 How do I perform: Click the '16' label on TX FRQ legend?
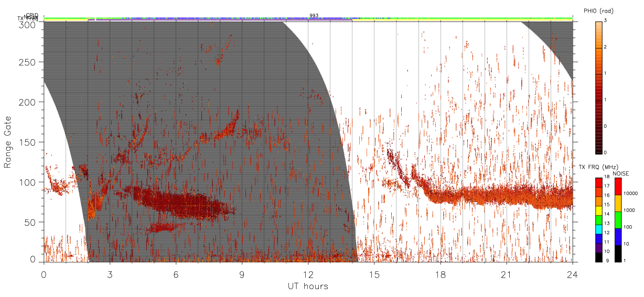tap(607, 196)
